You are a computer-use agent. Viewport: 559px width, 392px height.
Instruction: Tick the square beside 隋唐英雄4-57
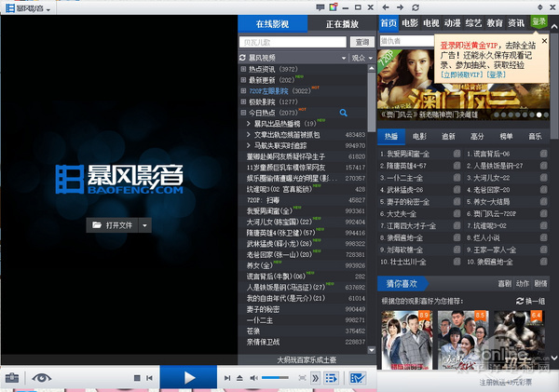click(457, 166)
